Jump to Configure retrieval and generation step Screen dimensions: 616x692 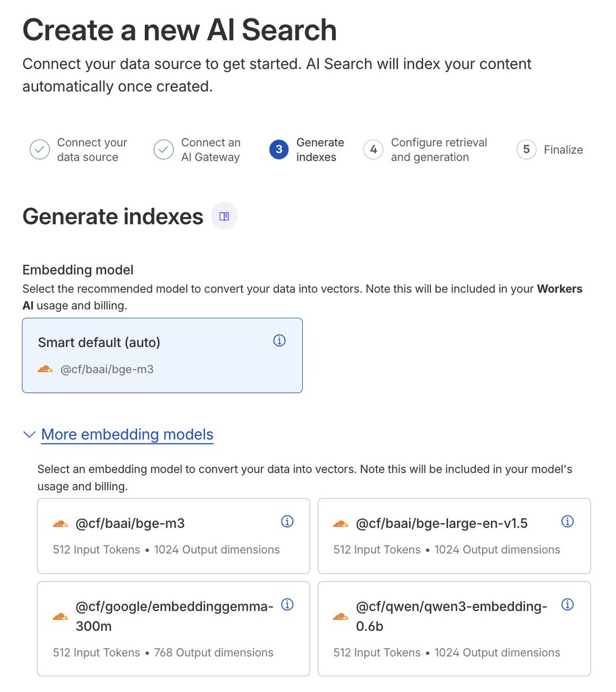pyautogui.click(x=438, y=150)
